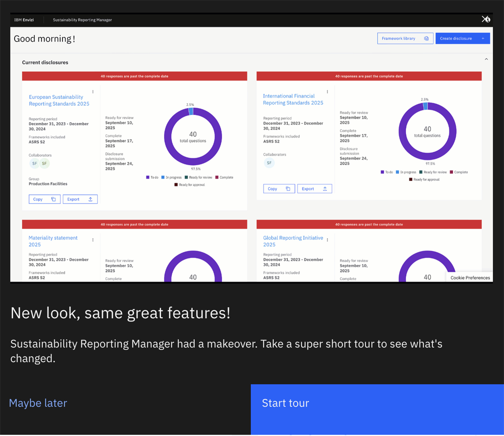Click the green SF collaborator avatar on European card
This screenshot has height=436, width=504.
(44, 164)
